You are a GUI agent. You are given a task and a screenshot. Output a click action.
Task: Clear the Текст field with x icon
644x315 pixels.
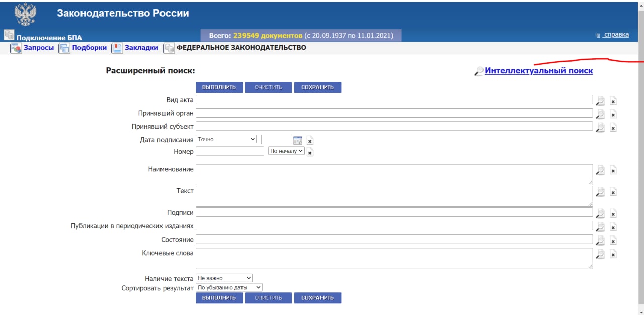(x=613, y=192)
